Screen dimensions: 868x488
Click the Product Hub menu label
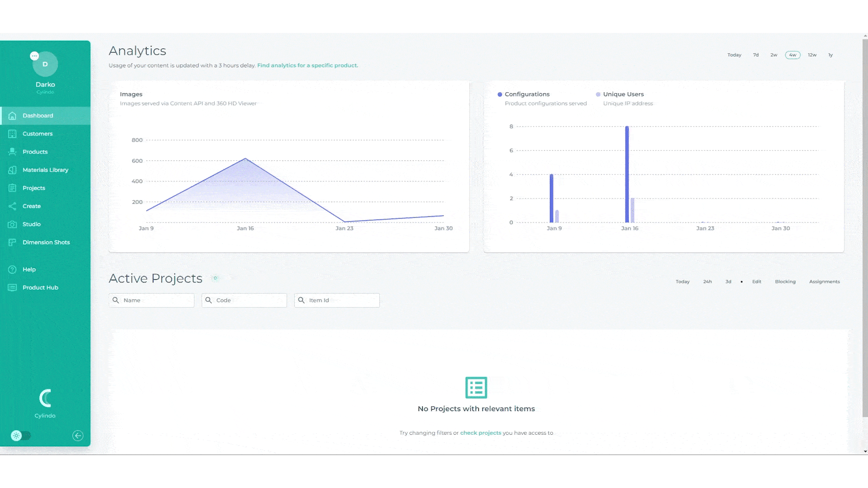click(40, 287)
